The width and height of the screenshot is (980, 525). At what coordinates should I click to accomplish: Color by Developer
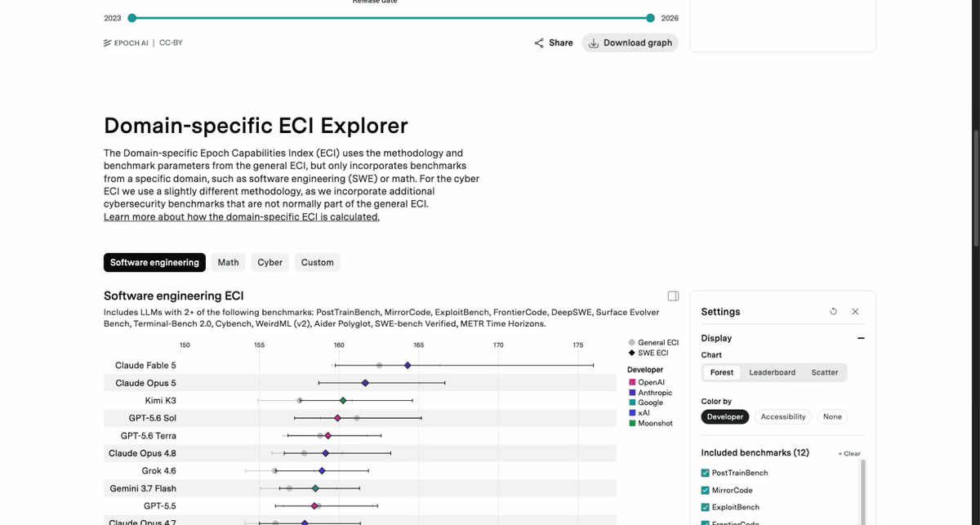tap(725, 416)
